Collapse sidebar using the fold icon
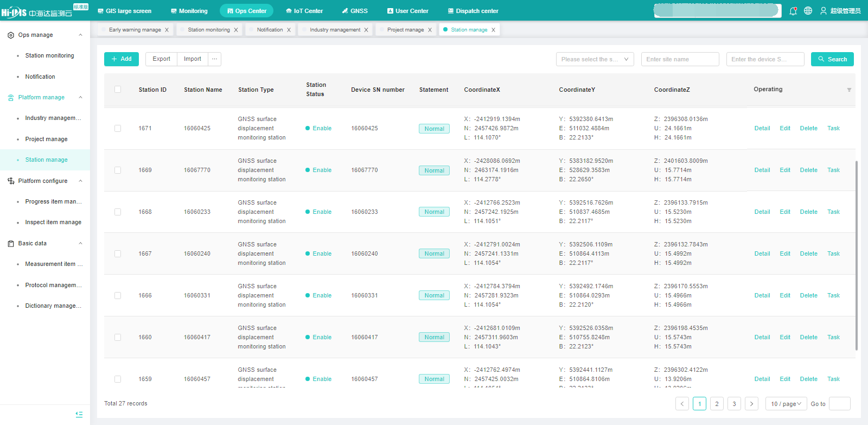868x425 pixels. pyautogui.click(x=79, y=414)
